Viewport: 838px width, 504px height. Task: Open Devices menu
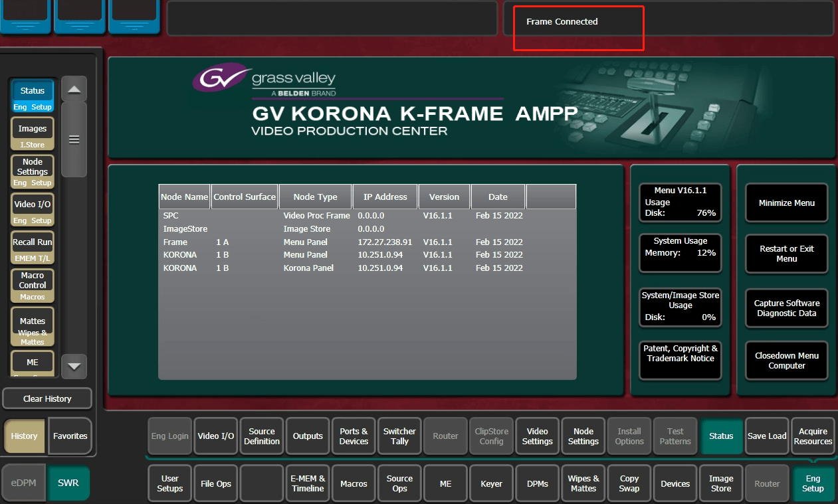[675, 483]
